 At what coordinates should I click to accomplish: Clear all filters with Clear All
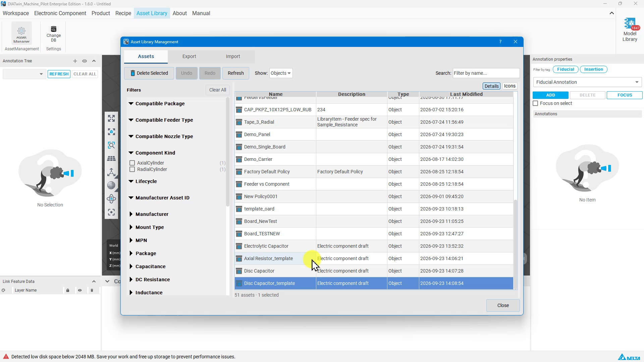click(x=217, y=90)
